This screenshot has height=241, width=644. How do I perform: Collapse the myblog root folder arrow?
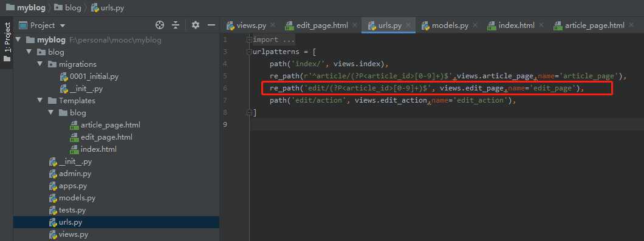18,40
